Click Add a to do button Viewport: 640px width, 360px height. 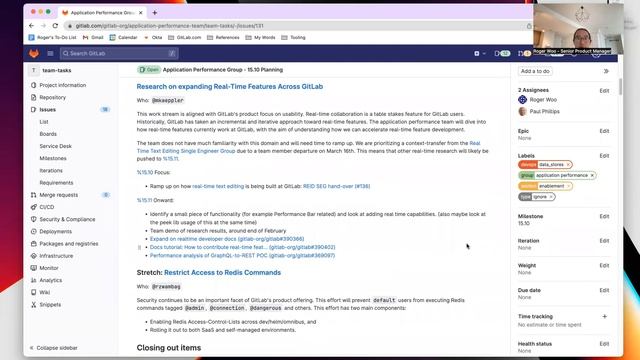pyautogui.click(x=535, y=71)
